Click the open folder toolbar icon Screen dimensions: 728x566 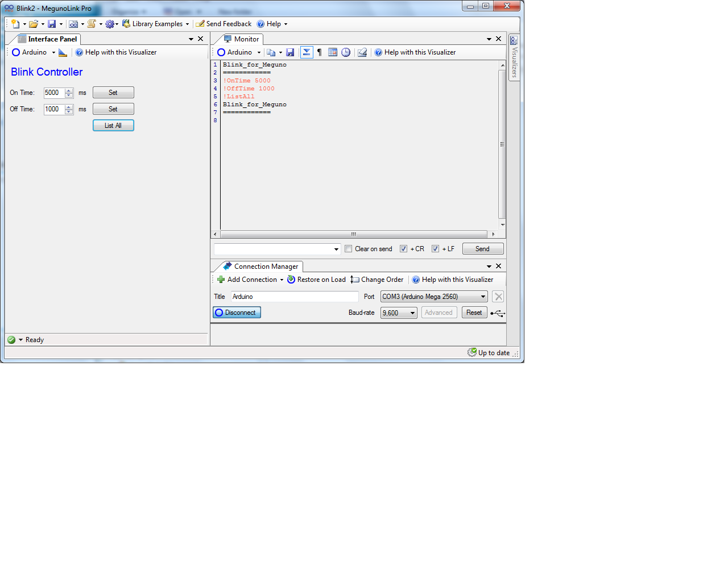point(34,24)
